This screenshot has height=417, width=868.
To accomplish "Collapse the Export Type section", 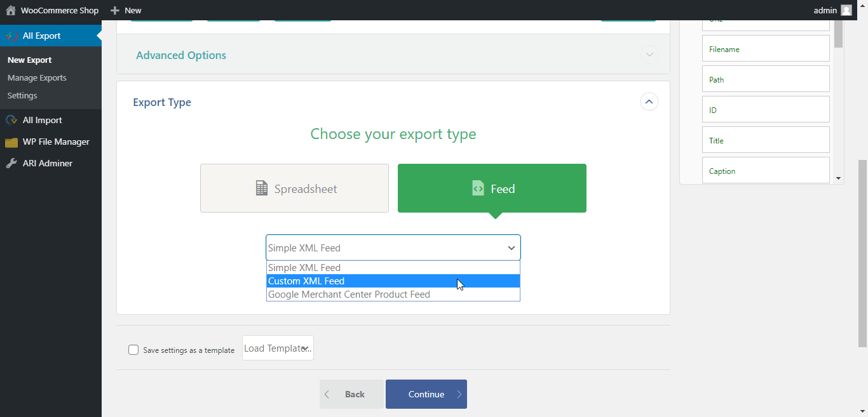I will coord(649,102).
